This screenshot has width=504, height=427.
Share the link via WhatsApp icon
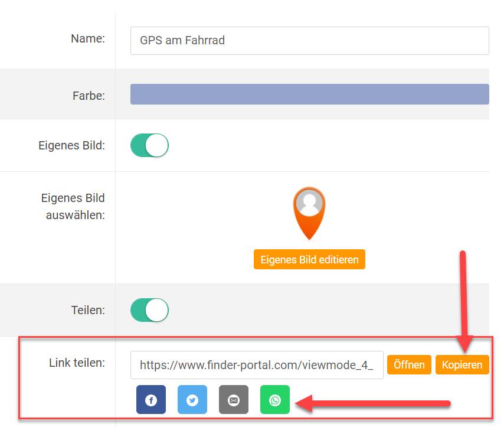coord(275,400)
